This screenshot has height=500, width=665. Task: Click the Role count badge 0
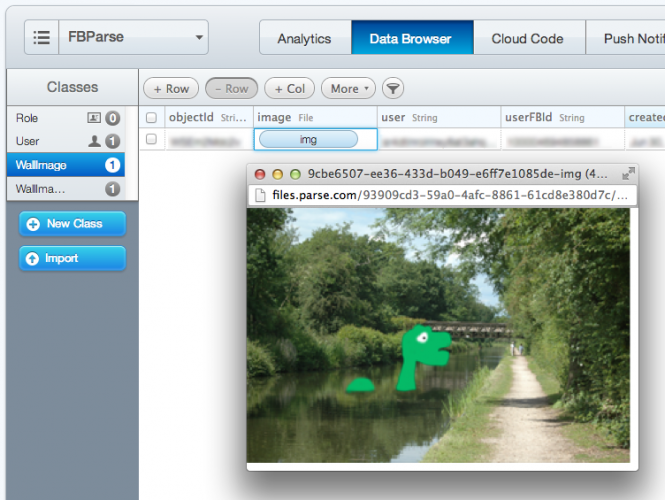click(x=112, y=118)
